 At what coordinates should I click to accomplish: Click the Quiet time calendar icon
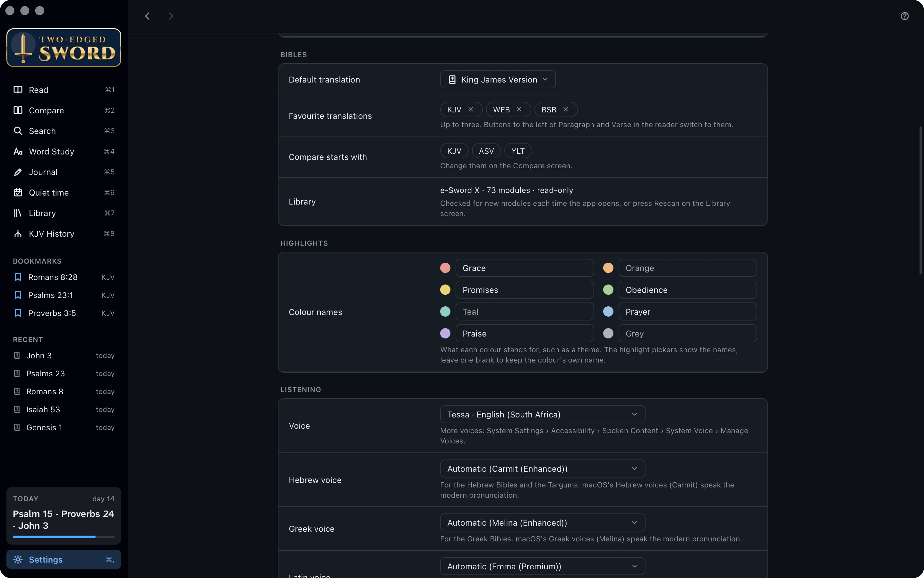tap(18, 192)
